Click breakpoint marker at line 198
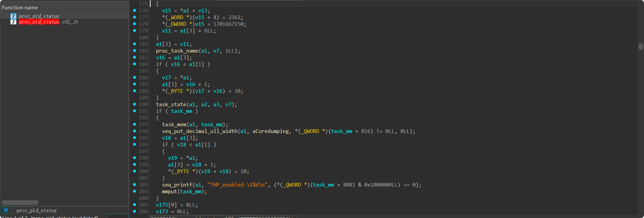The image size is (644, 218). click(135, 158)
